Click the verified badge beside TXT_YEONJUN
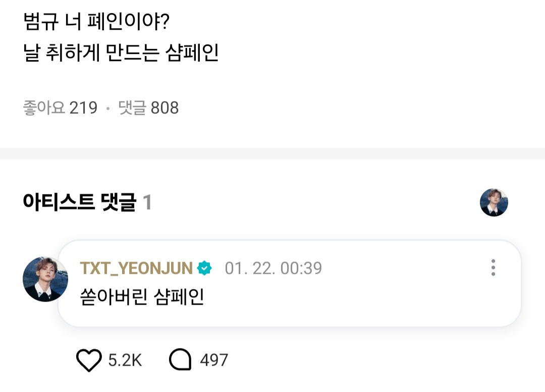The height and width of the screenshot is (392, 545). click(x=204, y=268)
